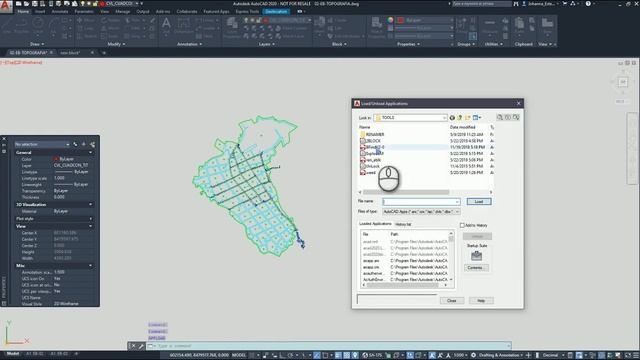Open Drafting & Annotation workspace dropdown
This screenshot has width=640, height=360.
pyautogui.click(x=500, y=355)
